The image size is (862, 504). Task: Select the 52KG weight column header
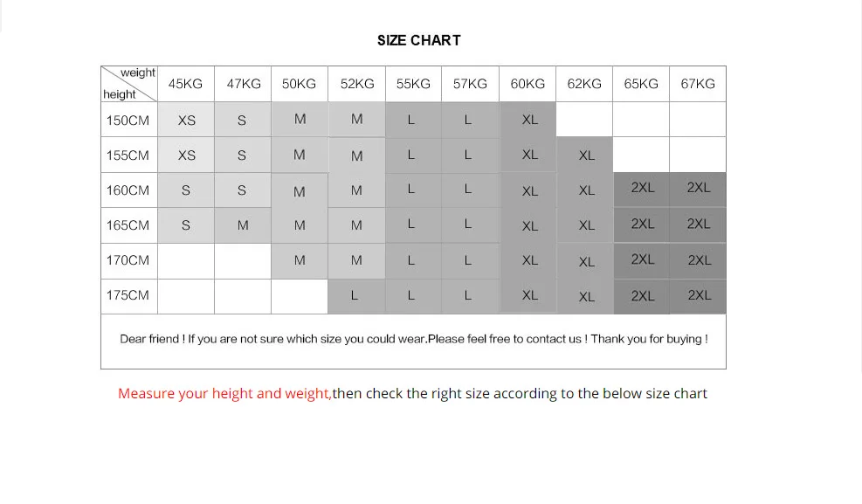(357, 84)
